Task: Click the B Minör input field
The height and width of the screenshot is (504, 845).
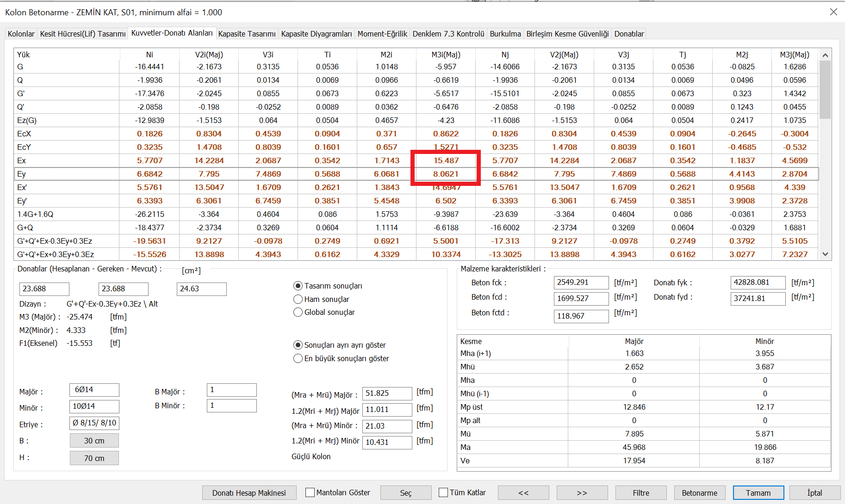Action: click(x=231, y=406)
